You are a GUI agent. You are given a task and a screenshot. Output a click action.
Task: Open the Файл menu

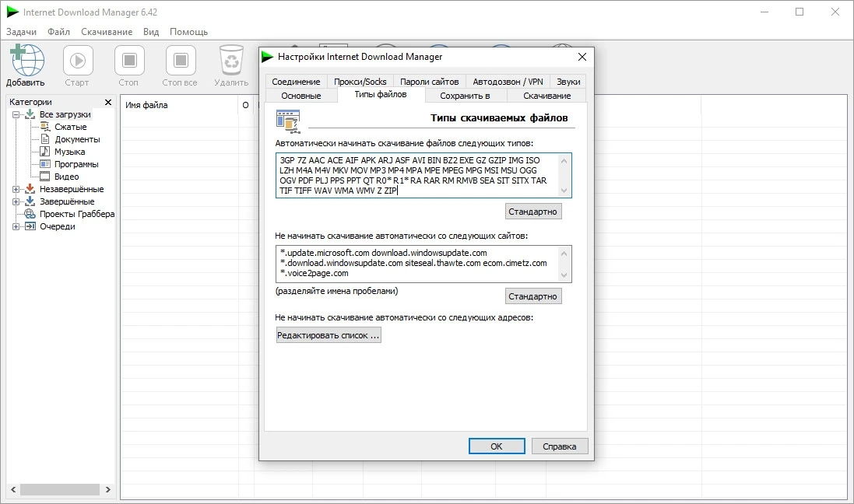point(59,32)
